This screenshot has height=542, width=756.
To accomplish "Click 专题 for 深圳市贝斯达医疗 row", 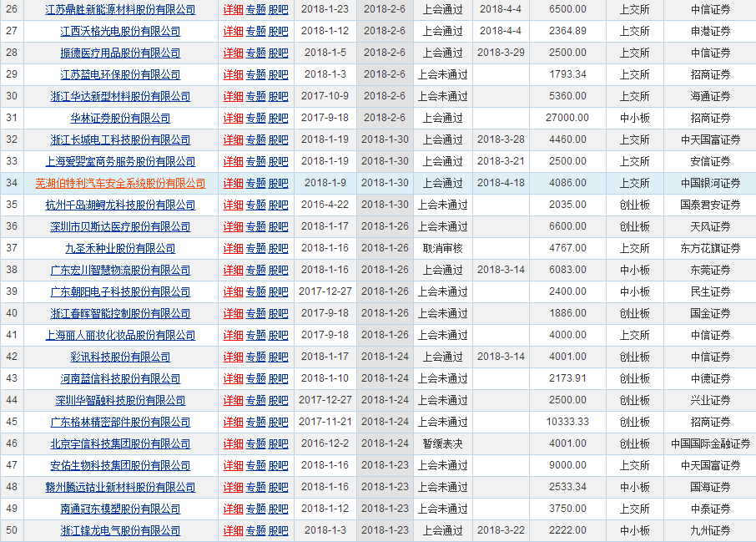I will click(x=256, y=227).
